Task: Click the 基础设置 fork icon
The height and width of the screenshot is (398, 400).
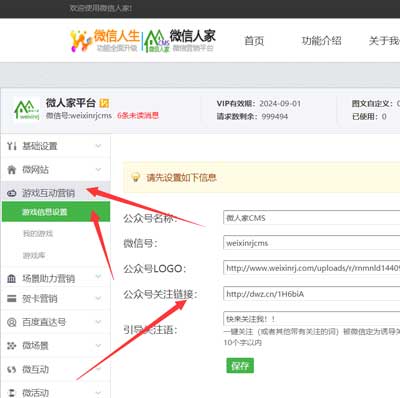Action: tap(12, 146)
